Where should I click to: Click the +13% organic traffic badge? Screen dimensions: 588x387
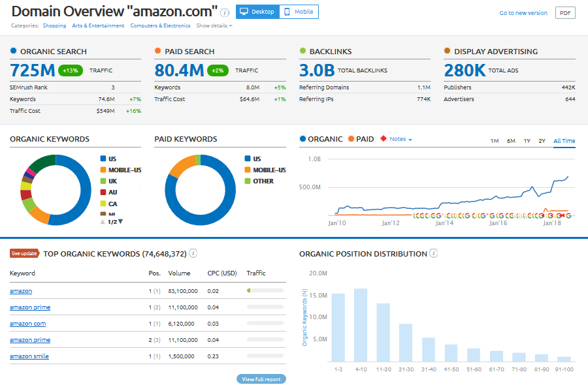[70, 70]
